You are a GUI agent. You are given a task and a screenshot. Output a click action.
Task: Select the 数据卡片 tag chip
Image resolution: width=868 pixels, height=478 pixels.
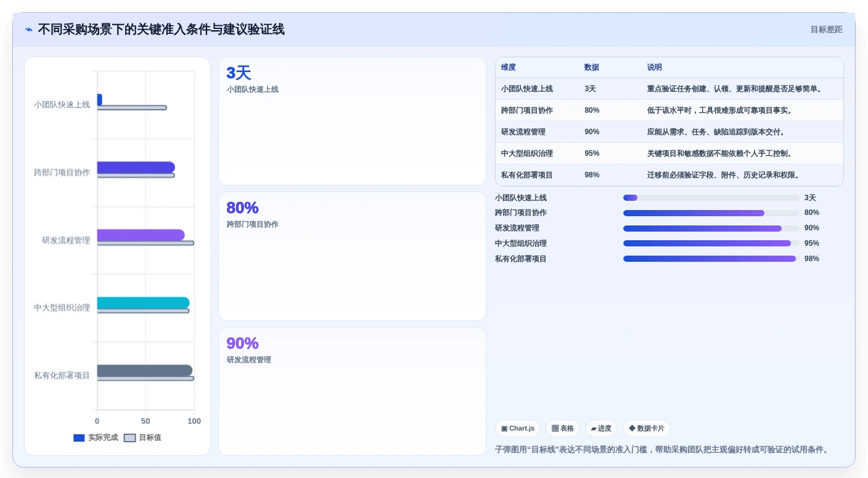tap(647, 429)
